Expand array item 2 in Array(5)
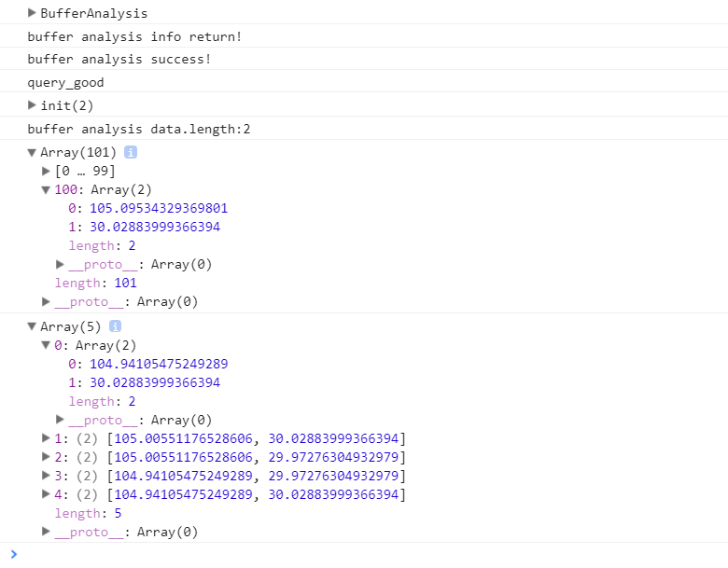Image resolution: width=728 pixels, height=568 pixels. tap(47, 457)
